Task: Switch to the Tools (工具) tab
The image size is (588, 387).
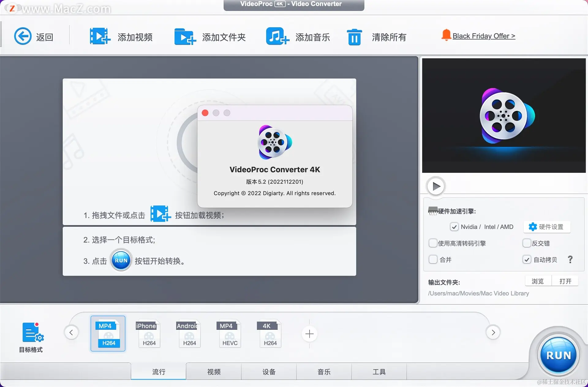Action: (x=379, y=372)
